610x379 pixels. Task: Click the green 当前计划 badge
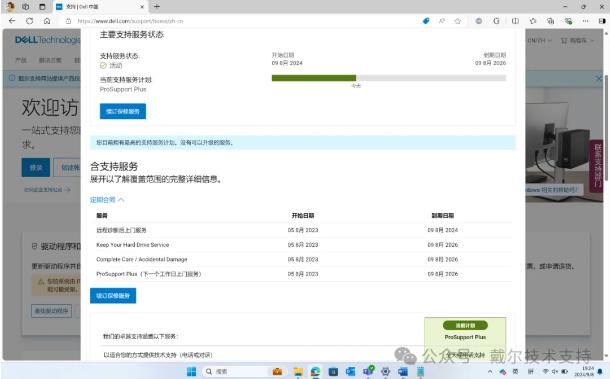click(465, 325)
